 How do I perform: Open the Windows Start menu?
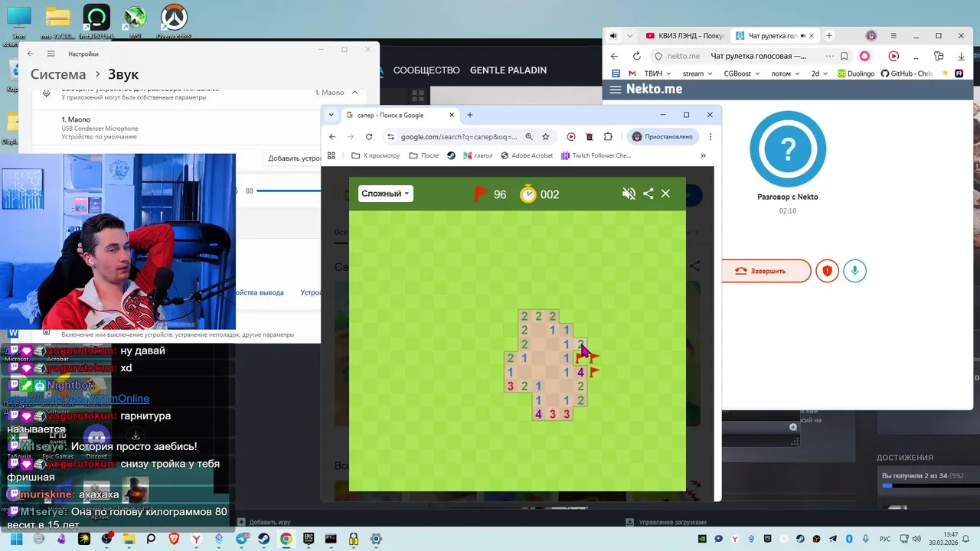[x=17, y=539]
